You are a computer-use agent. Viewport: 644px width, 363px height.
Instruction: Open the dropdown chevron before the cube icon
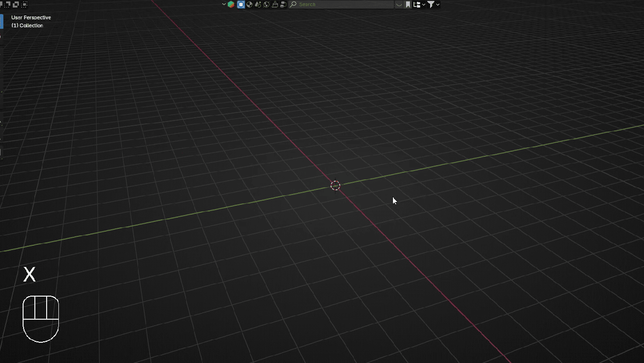[x=224, y=4]
